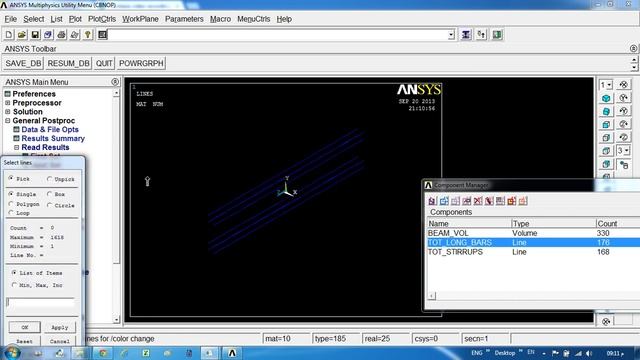Open the Select menu

[x=33, y=19]
